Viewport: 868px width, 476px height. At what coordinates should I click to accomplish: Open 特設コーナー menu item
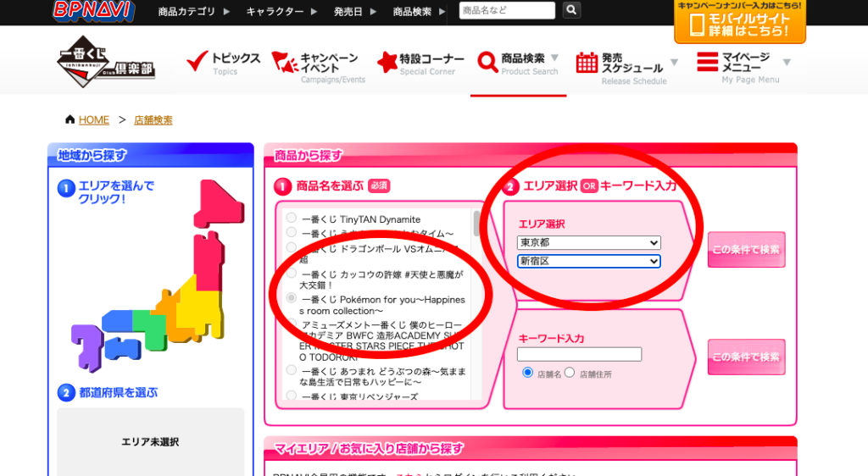click(x=420, y=63)
